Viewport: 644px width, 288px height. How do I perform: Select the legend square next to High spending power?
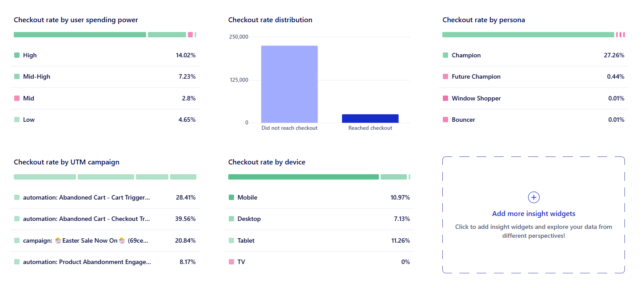pos(17,55)
